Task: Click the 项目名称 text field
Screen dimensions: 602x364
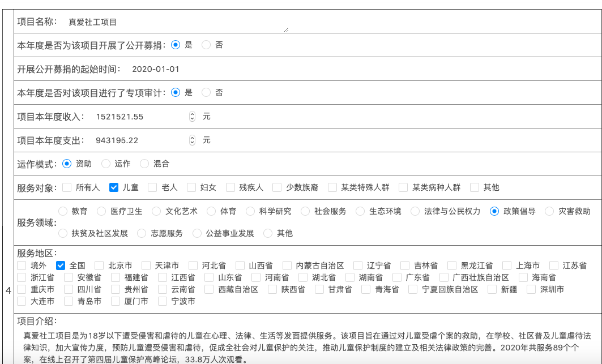Action: 177,22
